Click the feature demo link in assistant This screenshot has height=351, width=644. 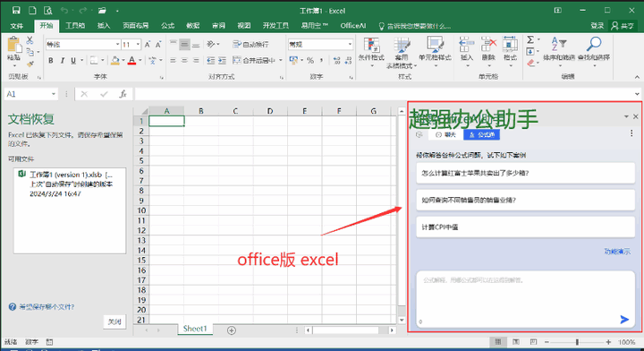tap(617, 252)
